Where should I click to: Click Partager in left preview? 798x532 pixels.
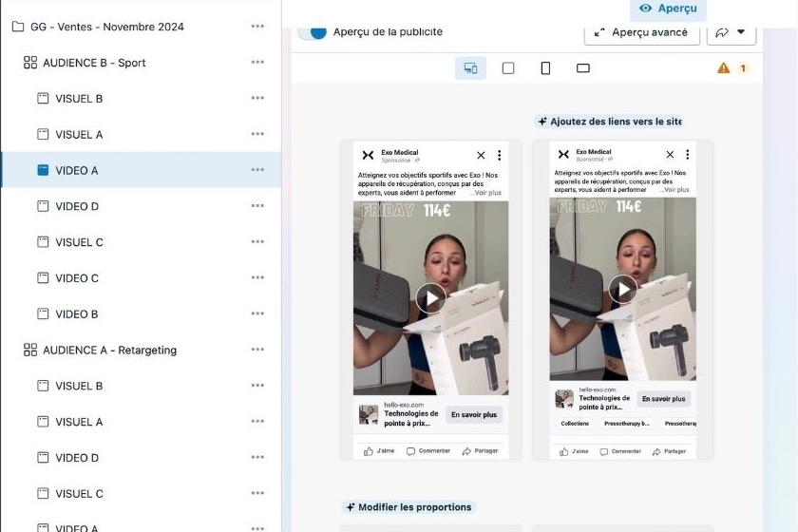pos(480,451)
